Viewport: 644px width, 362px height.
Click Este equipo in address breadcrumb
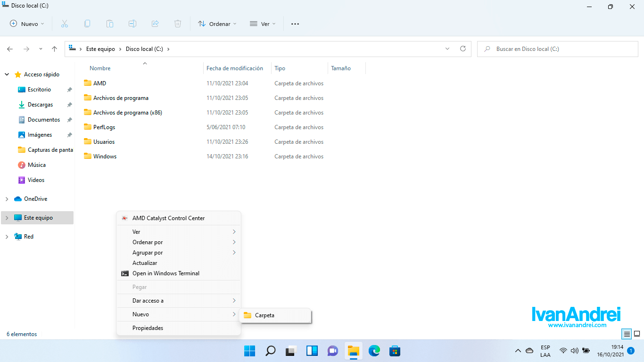(100, 49)
